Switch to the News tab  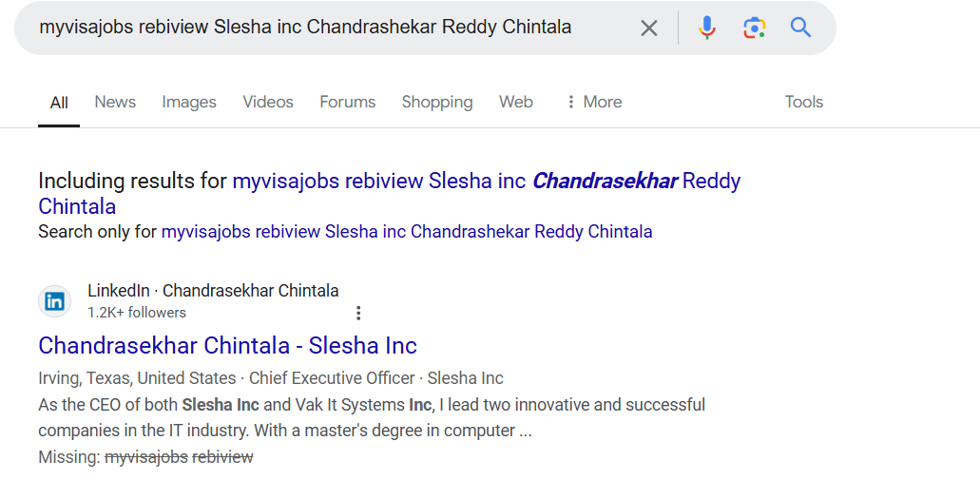(115, 102)
